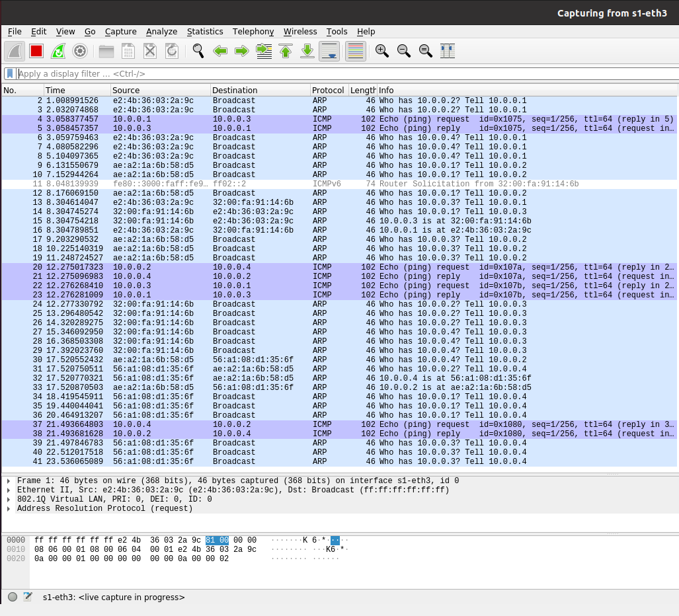Restart the current capture

(x=58, y=51)
